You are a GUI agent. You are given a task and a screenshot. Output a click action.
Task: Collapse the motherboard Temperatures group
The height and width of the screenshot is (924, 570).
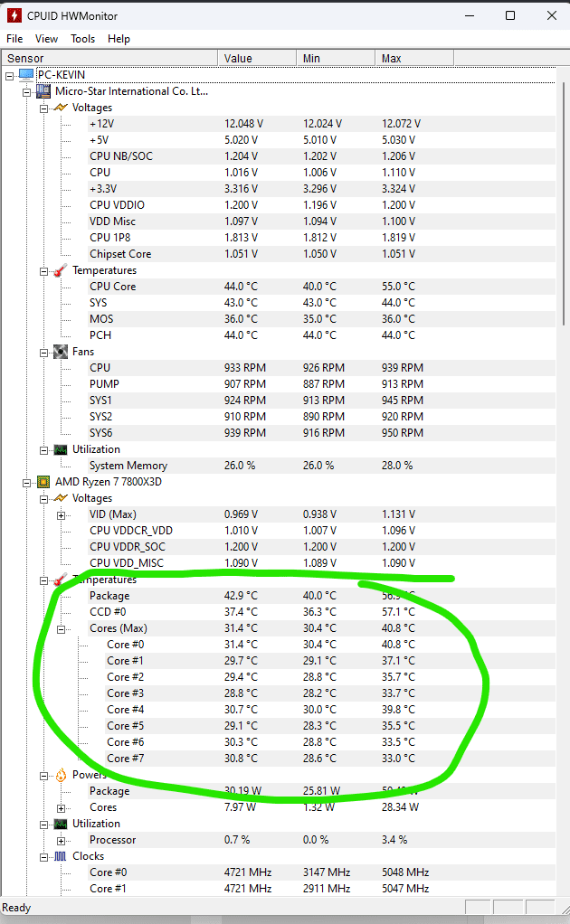point(43,271)
